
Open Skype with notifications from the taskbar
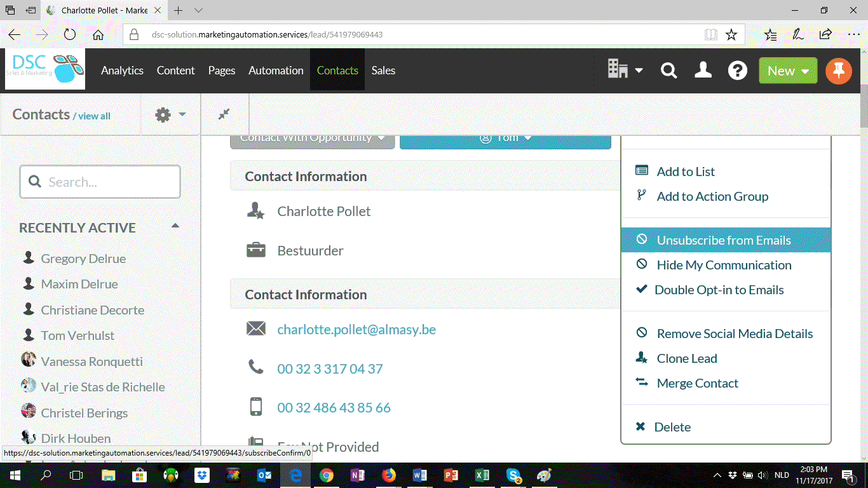click(513, 475)
